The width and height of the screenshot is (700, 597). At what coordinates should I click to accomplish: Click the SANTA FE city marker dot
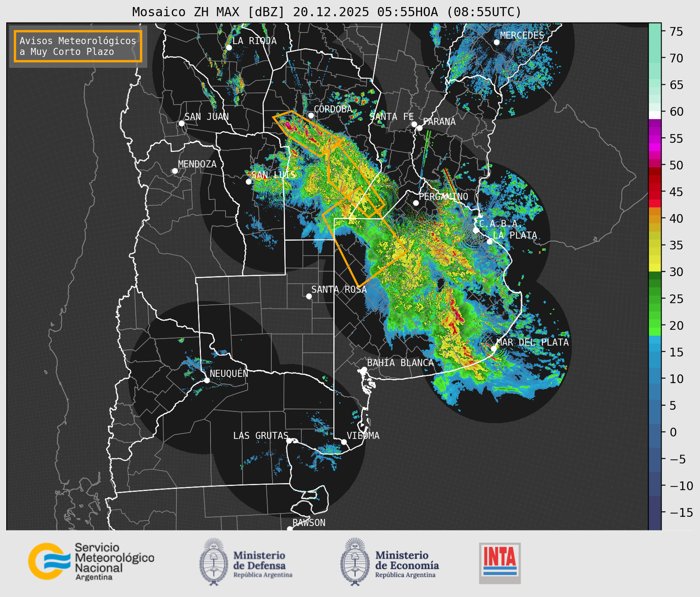point(414,124)
